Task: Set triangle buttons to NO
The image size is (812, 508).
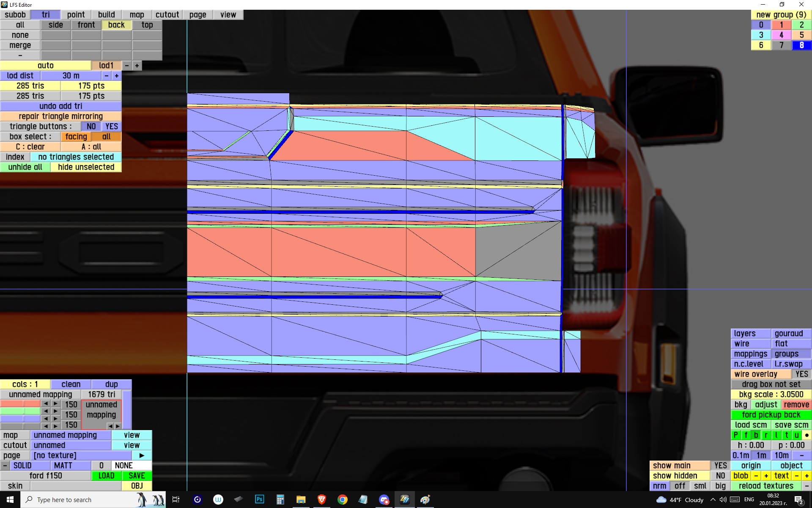Action: 91,127
